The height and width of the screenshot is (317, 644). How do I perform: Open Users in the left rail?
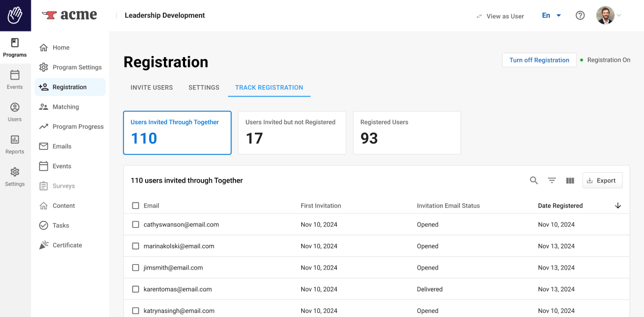[15, 112]
